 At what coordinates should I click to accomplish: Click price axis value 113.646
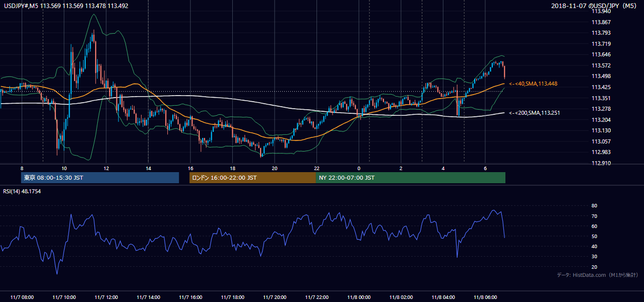(601, 55)
